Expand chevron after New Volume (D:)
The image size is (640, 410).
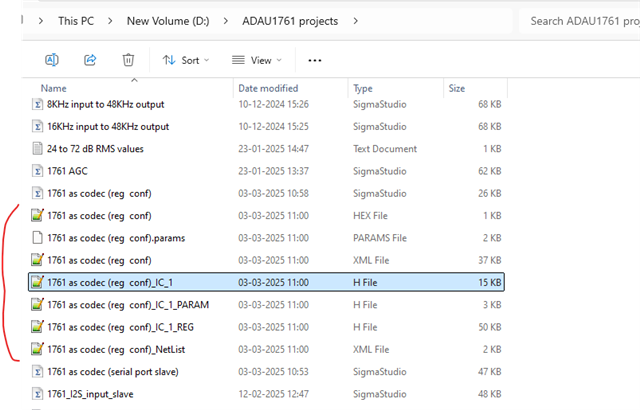click(226, 21)
